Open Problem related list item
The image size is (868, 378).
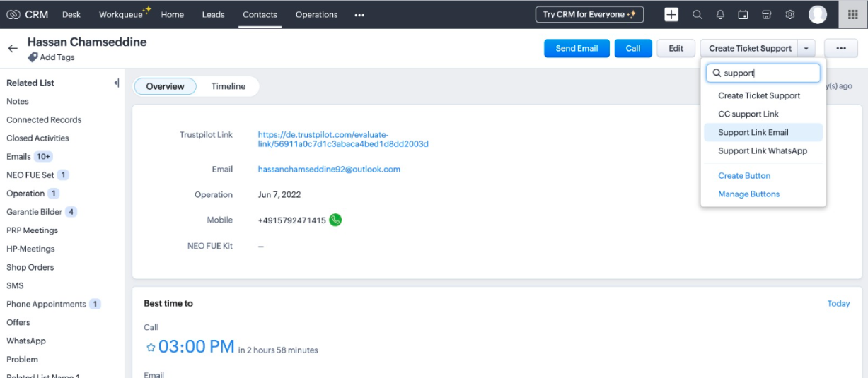[23, 359]
